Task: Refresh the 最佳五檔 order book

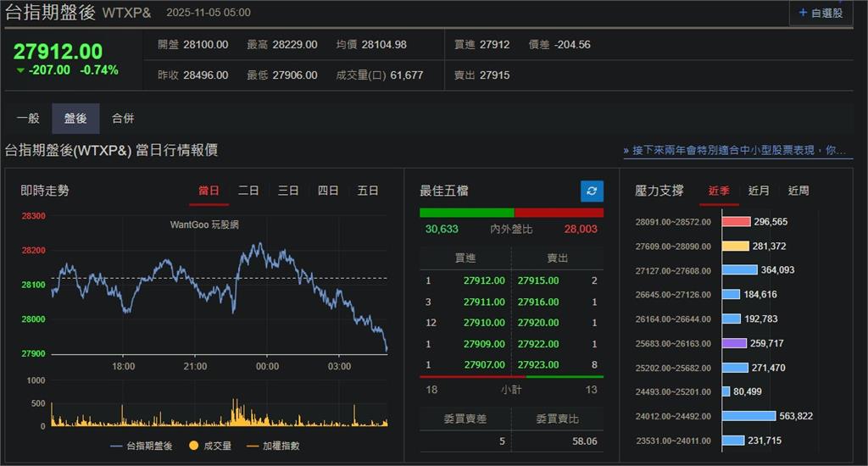Action: tap(592, 191)
